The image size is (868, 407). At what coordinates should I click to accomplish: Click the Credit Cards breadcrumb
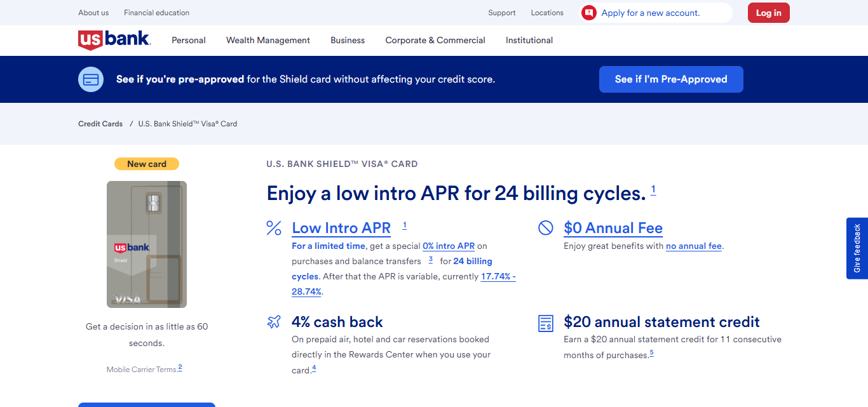tap(100, 124)
